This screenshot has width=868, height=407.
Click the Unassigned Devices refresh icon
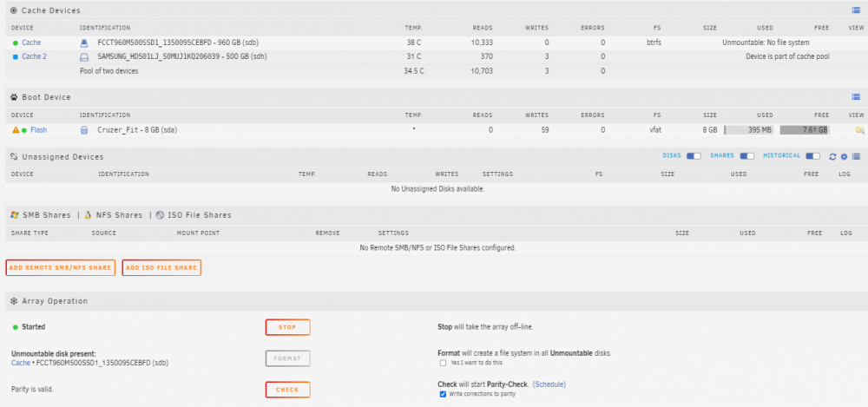tap(832, 157)
